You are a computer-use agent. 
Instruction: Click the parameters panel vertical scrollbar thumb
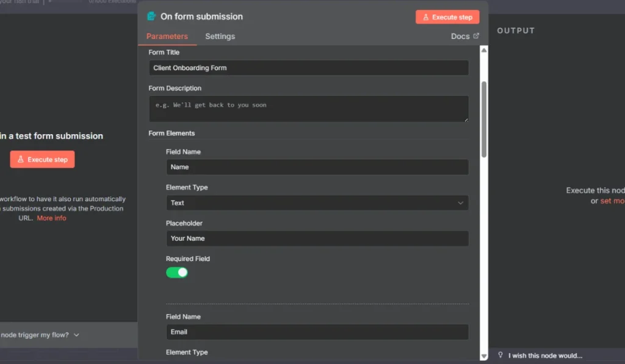tap(484, 119)
